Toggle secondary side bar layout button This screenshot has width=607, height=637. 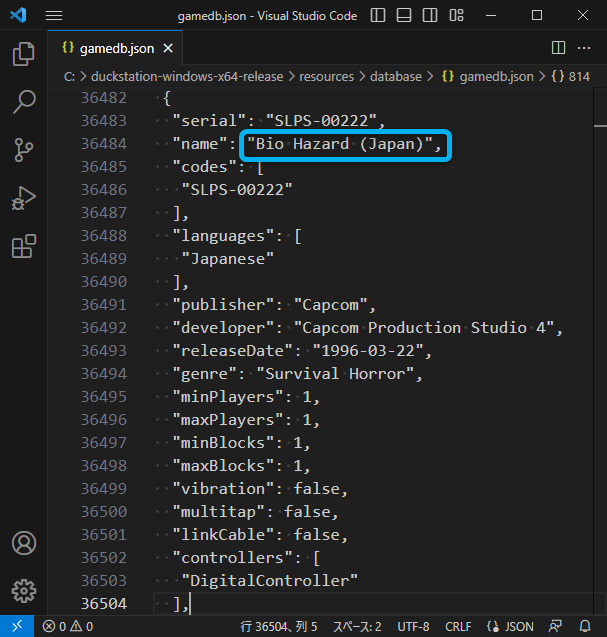pos(430,15)
